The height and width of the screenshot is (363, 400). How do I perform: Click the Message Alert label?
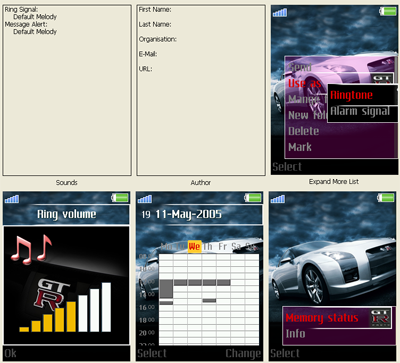coord(26,24)
